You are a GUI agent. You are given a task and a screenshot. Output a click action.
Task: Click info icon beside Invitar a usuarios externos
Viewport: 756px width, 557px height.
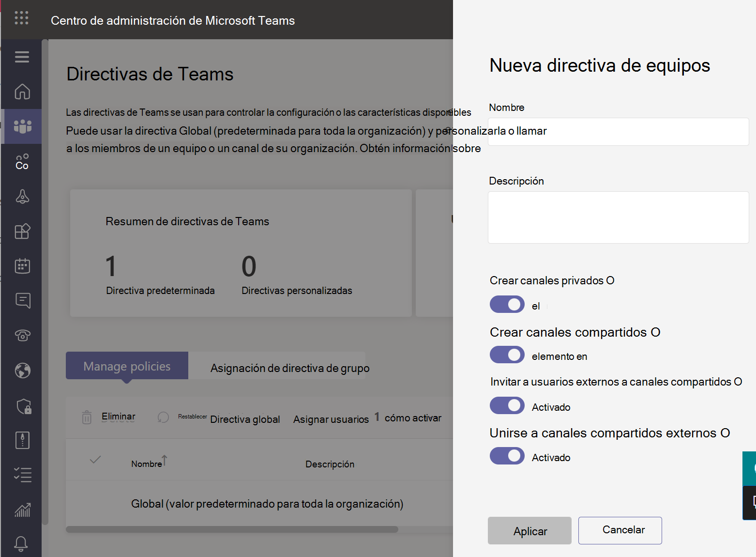pos(738,382)
